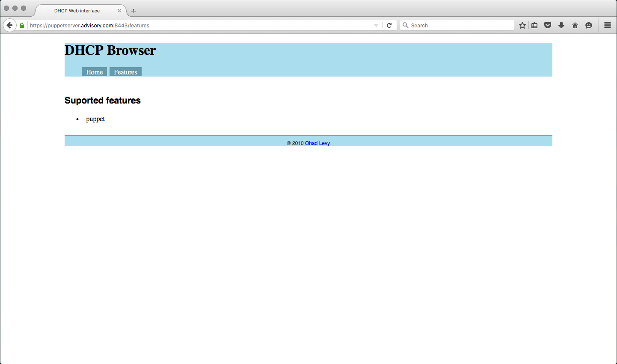This screenshot has width=617, height=364.
Task: Go to browser home page icon
Action: pos(575,25)
